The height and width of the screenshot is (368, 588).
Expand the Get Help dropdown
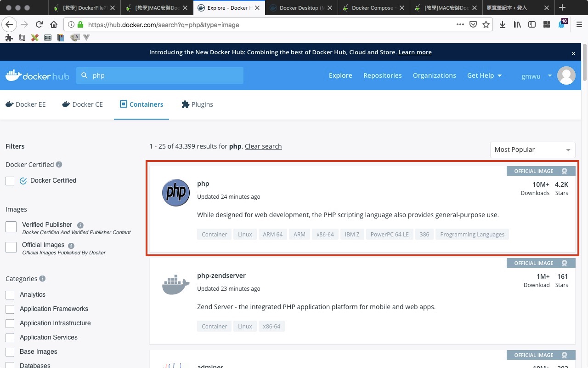pos(484,75)
